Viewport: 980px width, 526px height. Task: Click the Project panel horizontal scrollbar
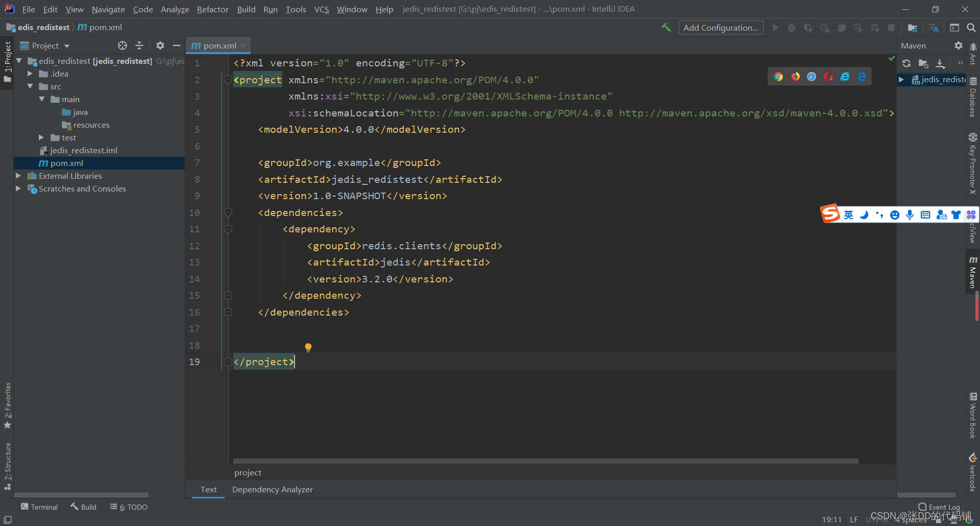[x=82, y=495]
